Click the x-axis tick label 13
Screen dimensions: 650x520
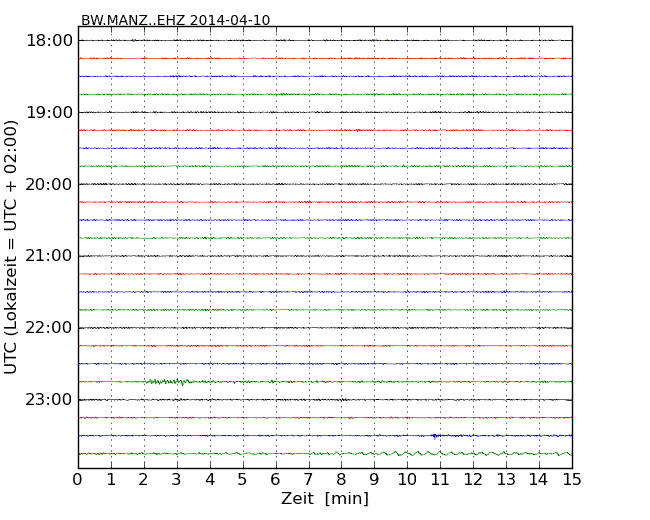(506, 479)
